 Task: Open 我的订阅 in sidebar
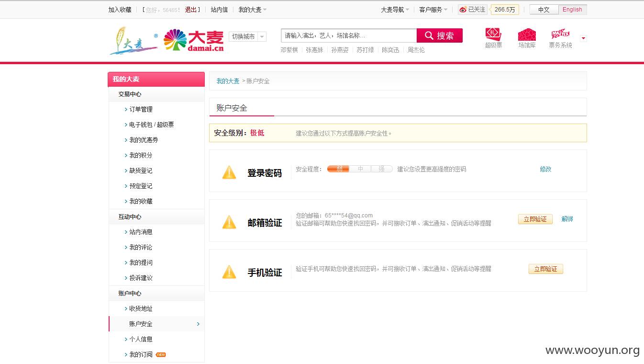coord(141,354)
